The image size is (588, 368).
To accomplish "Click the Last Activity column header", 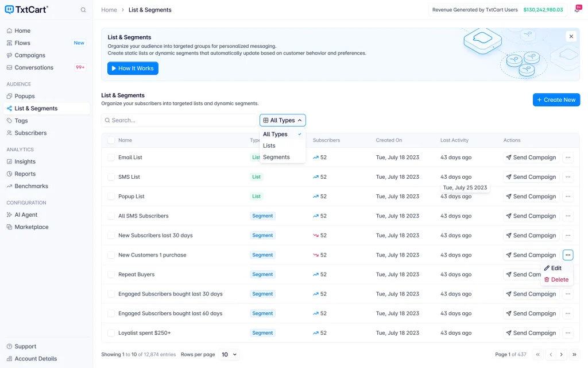I will pyautogui.click(x=454, y=140).
